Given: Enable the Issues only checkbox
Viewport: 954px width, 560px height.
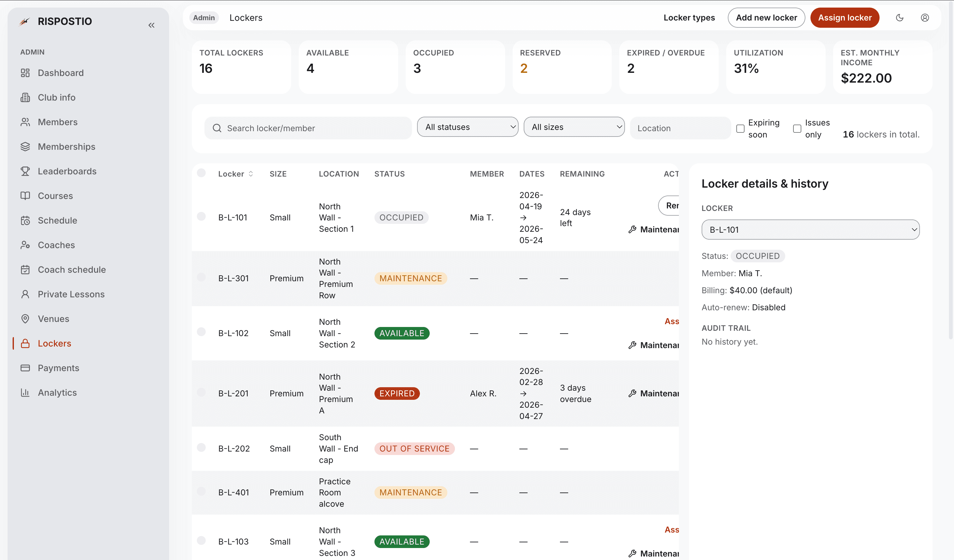Looking at the screenshot, I should pyautogui.click(x=797, y=129).
